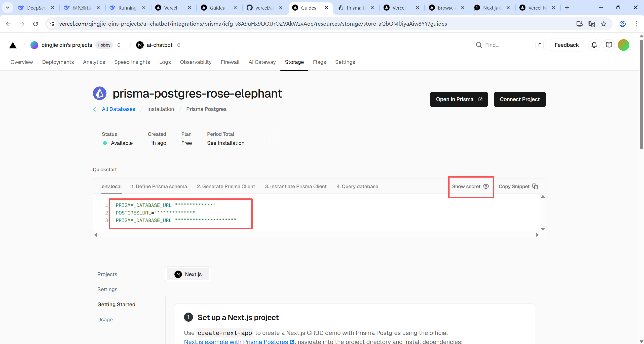Close the vercel/ai GitHub tab

(281, 8)
